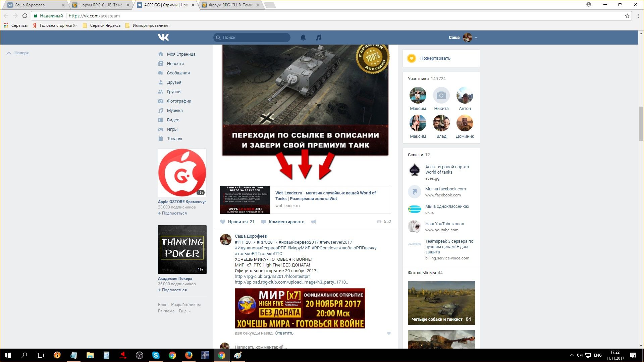This screenshot has height=362, width=644.
Task: Click the Donate coin icon
Action: coord(411,58)
